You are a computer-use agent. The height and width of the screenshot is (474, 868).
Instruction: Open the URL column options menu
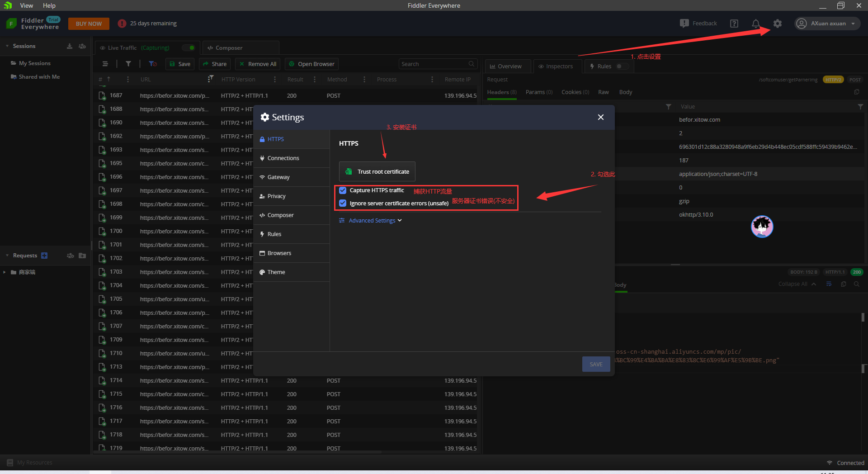209,79
